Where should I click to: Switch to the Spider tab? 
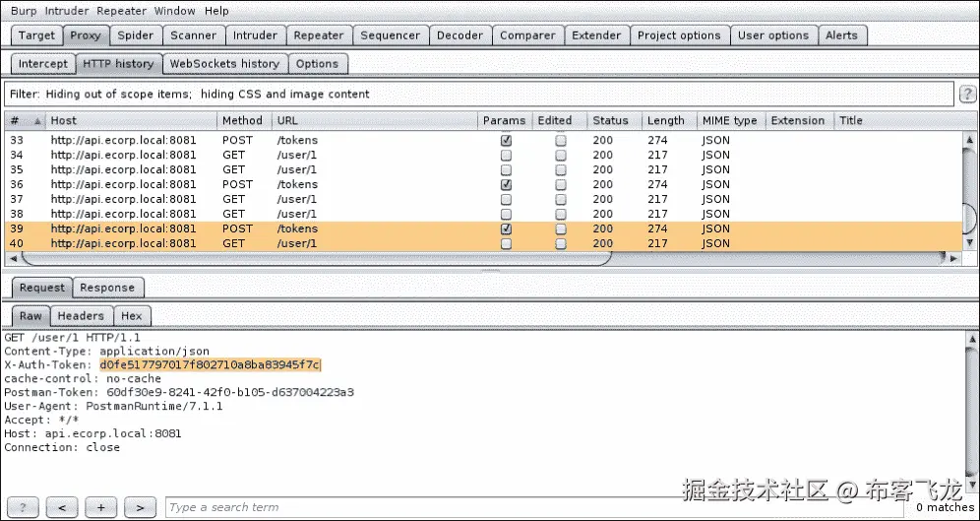click(x=136, y=35)
